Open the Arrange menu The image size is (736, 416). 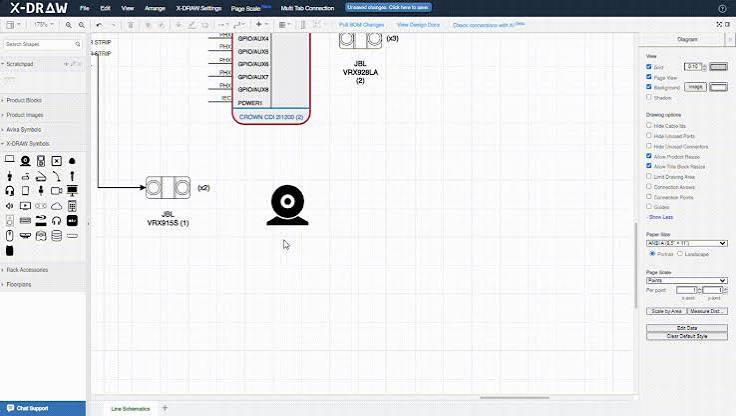click(155, 8)
